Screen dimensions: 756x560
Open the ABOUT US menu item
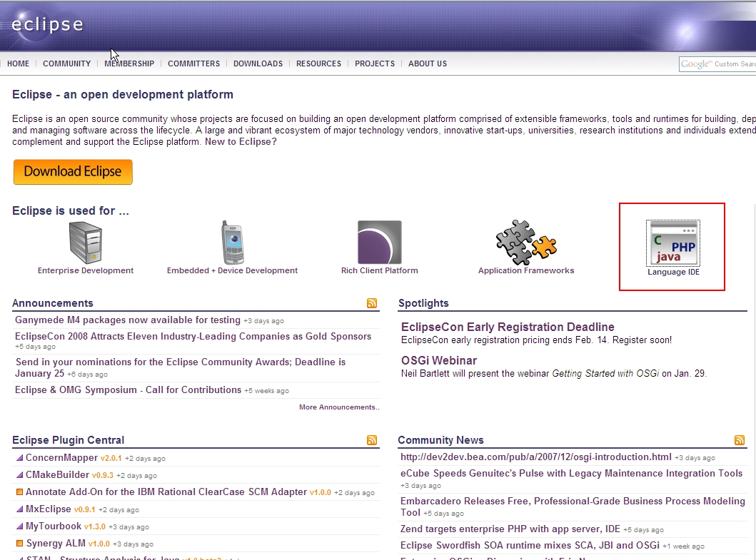pyautogui.click(x=428, y=63)
